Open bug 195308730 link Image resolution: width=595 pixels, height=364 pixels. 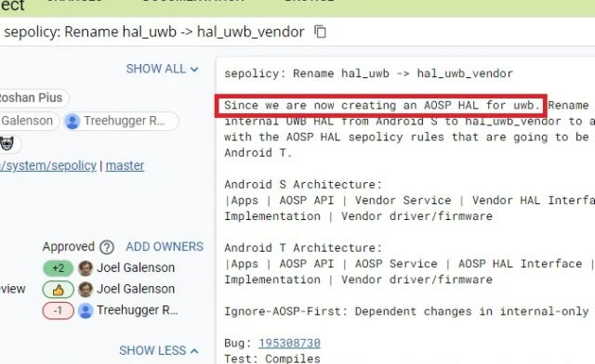[x=289, y=344]
